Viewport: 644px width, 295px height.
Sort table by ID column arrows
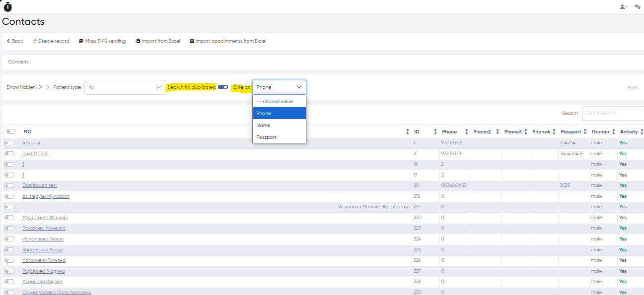coord(435,132)
